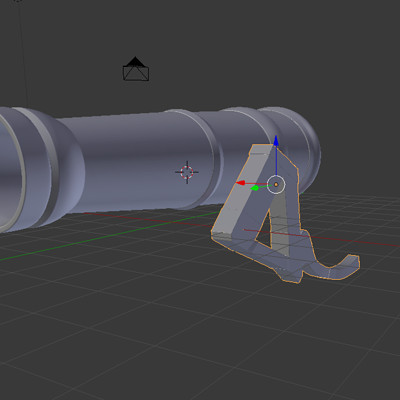Click the green Y-axis gizmo arrow

click(255, 188)
